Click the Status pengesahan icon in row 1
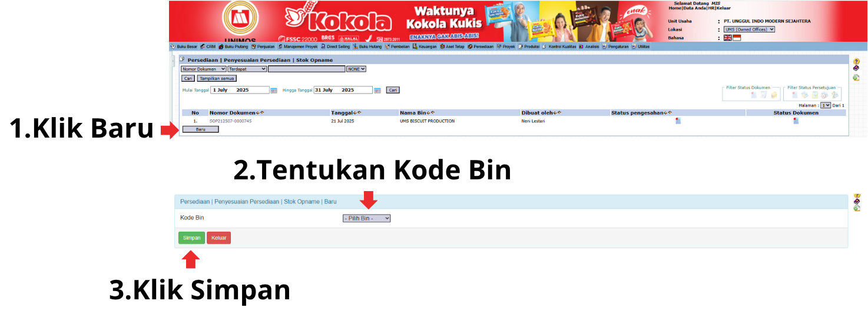The width and height of the screenshot is (868, 314). point(678,121)
